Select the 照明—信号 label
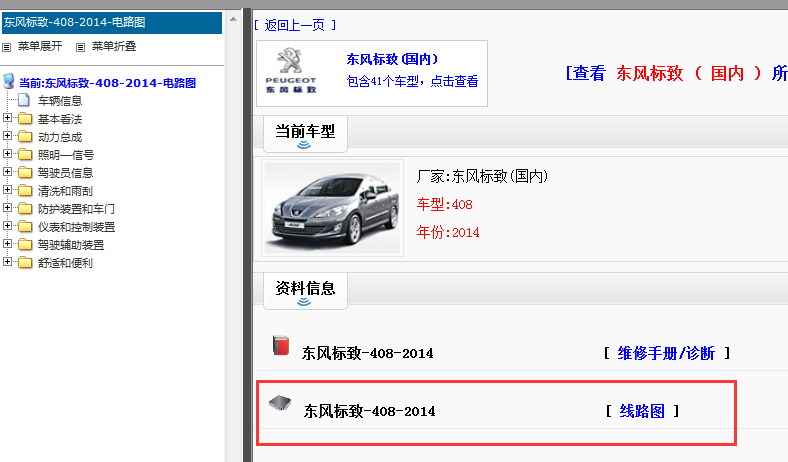788x462 pixels. [x=66, y=155]
